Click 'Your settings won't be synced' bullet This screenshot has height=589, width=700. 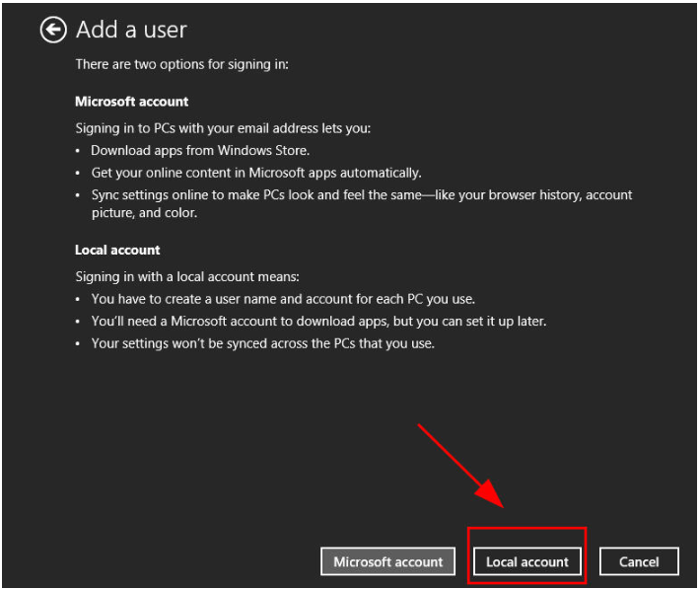263,343
